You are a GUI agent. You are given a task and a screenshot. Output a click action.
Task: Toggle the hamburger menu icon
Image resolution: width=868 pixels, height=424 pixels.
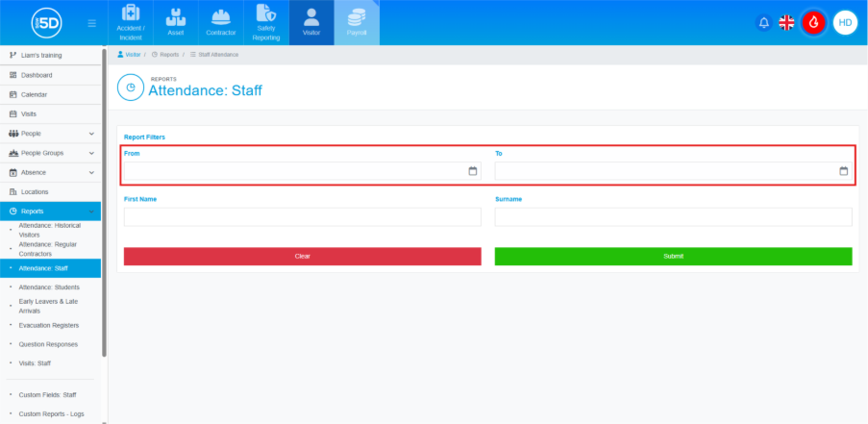tap(92, 23)
